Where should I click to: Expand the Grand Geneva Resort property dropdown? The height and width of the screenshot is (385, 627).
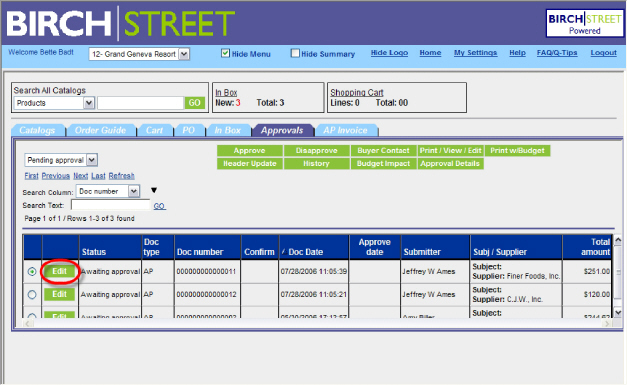pyautogui.click(x=184, y=54)
